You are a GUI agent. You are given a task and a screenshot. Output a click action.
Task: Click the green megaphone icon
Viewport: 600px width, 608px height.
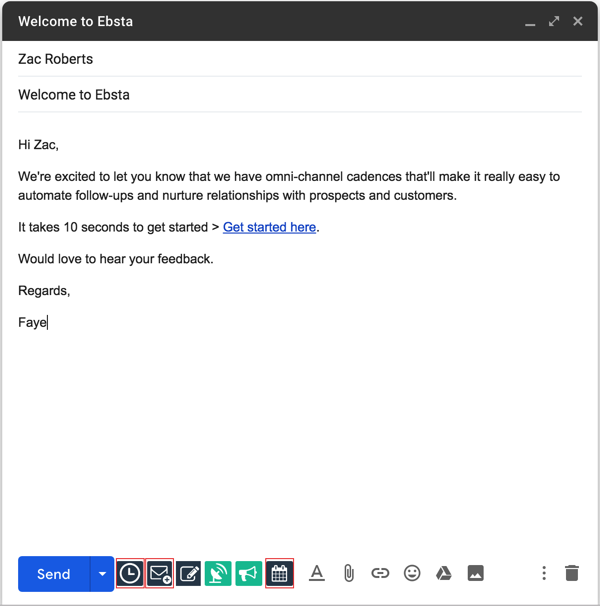tap(248, 574)
